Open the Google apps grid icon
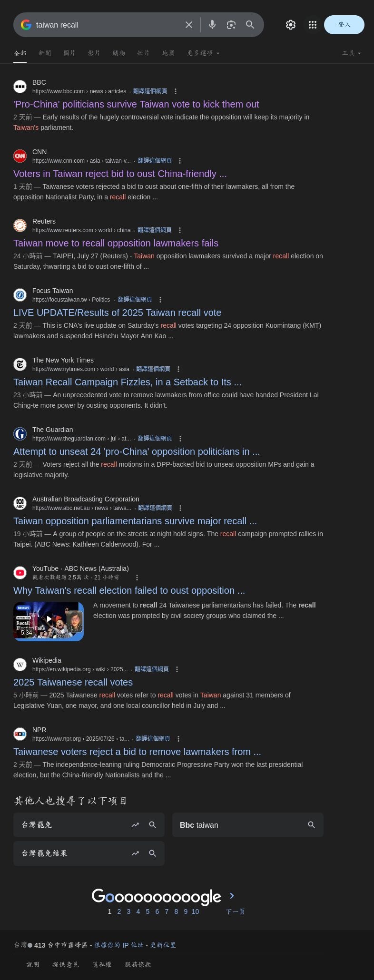374x980 pixels. click(x=313, y=25)
